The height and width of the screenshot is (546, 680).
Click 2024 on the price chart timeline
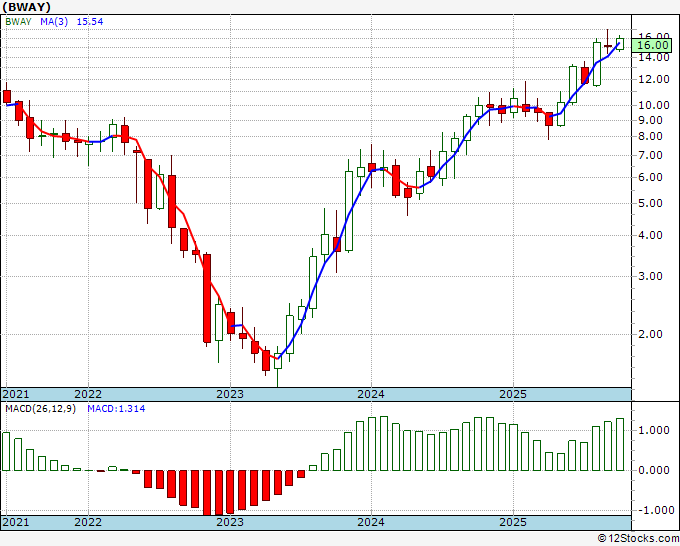click(x=371, y=394)
